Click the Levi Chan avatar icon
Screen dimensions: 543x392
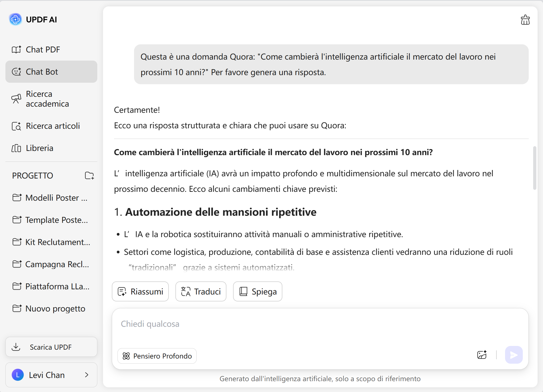(18, 375)
